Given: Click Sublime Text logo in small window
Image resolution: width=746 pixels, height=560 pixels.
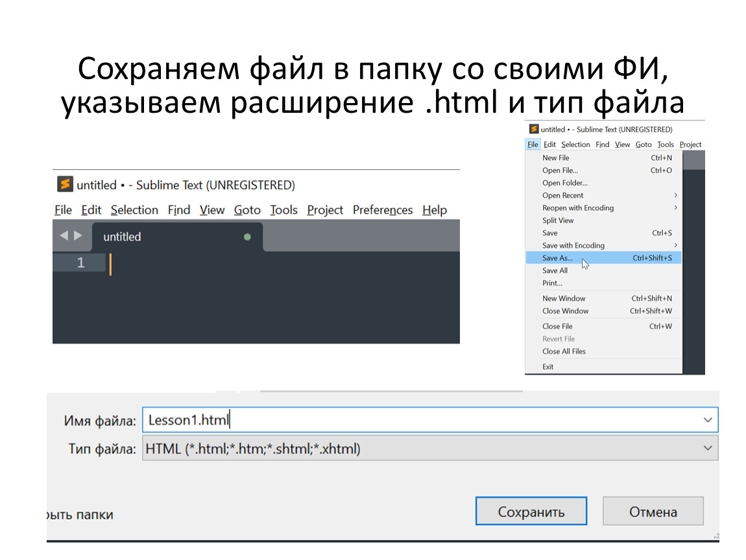Looking at the screenshot, I should tap(534, 129).
